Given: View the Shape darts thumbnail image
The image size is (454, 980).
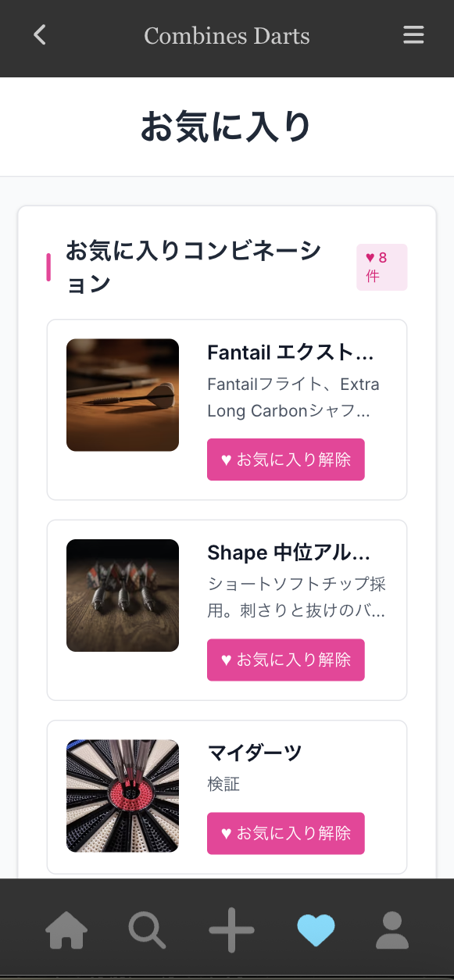Looking at the screenshot, I should (x=122, y=595).
